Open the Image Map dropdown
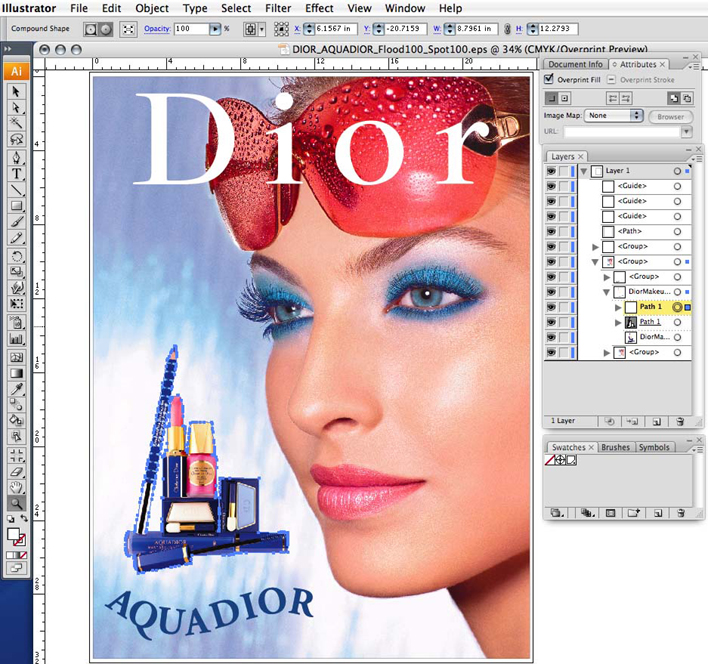This screenshot has height=664, width=708. point(614,116)
